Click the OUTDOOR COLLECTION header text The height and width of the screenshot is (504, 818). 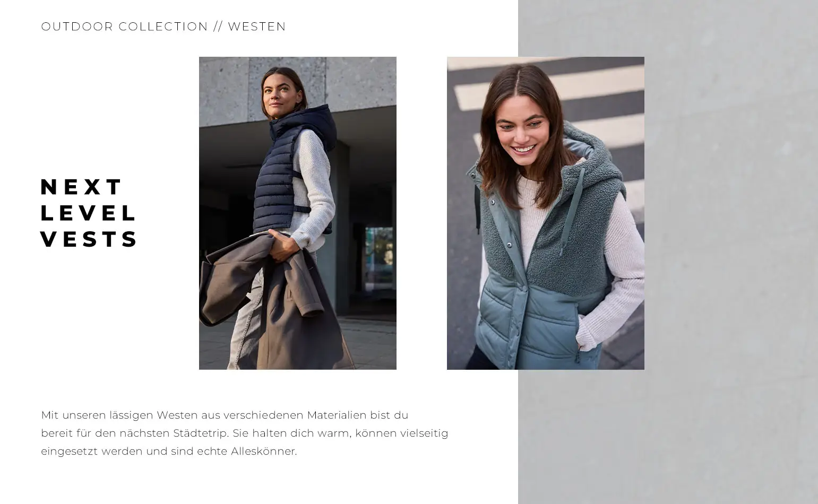pos(124,27)
